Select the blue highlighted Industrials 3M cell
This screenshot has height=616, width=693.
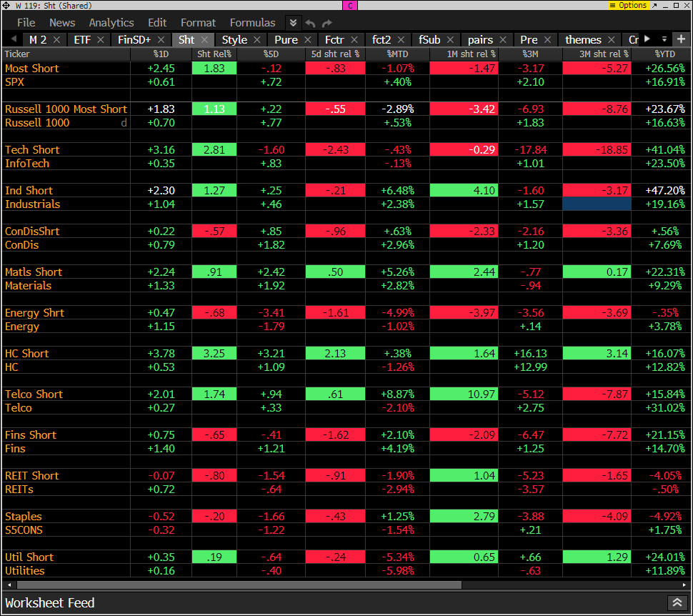597,204
